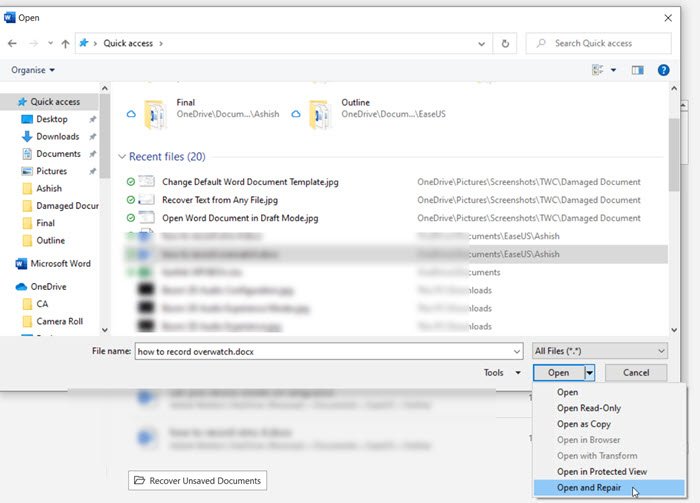The image size is (700, 503).
Task: Select Documents in the navigation pane
Action: [58, 154]
